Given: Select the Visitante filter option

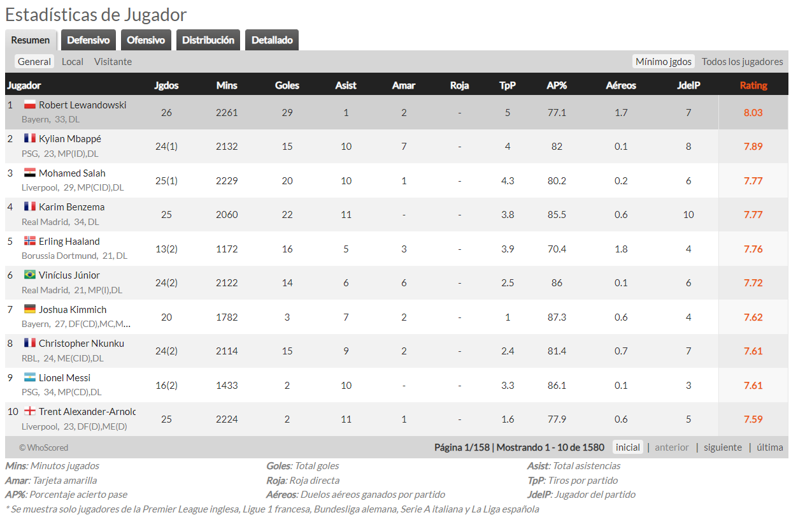Looking at the screenshot, I should pyautogui.click(x=113, y=61).
